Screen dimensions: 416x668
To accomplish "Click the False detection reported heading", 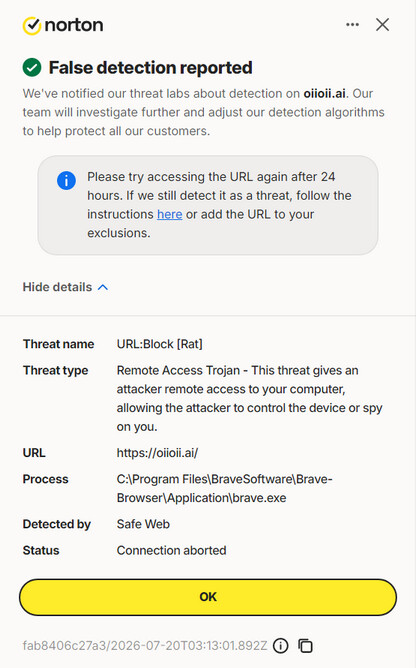I will pos(150,68).
